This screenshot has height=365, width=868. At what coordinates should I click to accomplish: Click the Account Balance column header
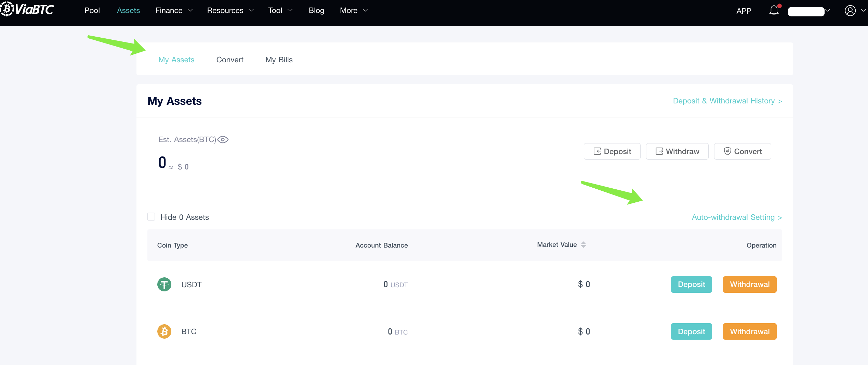click(382, 245)
